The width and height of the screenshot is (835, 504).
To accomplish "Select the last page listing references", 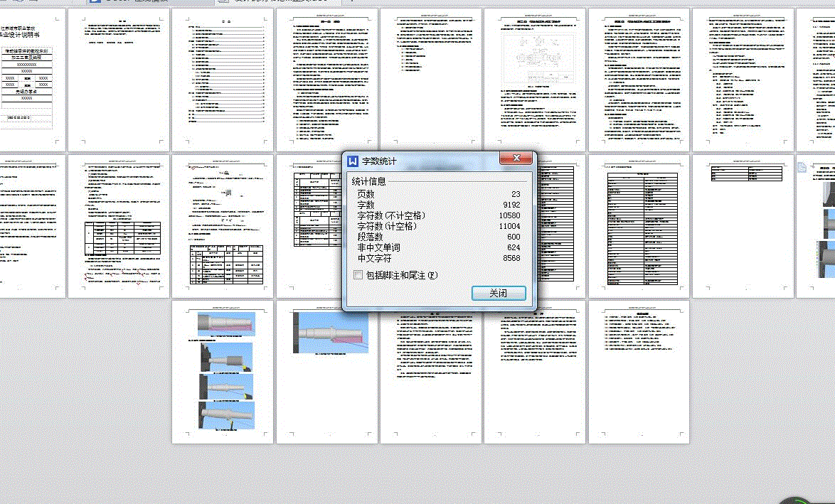I will (639, 372).
